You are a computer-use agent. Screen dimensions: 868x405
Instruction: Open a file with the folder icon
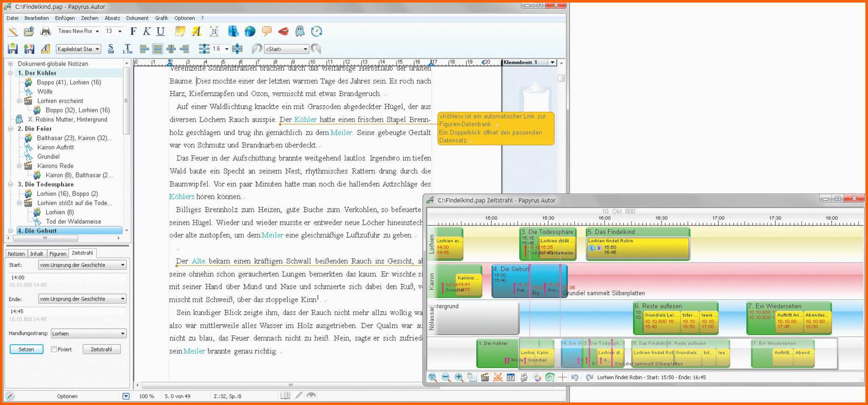tap(29, 31)
